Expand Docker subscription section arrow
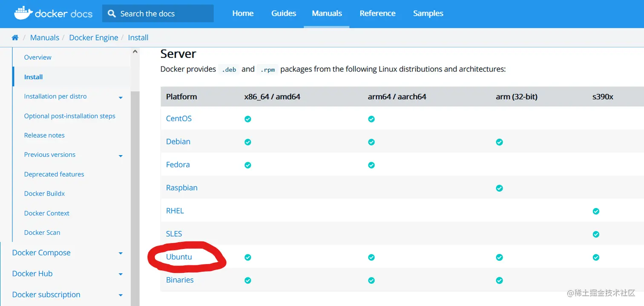644x306 pixels. pyautogui.click(x=121, y=295)
